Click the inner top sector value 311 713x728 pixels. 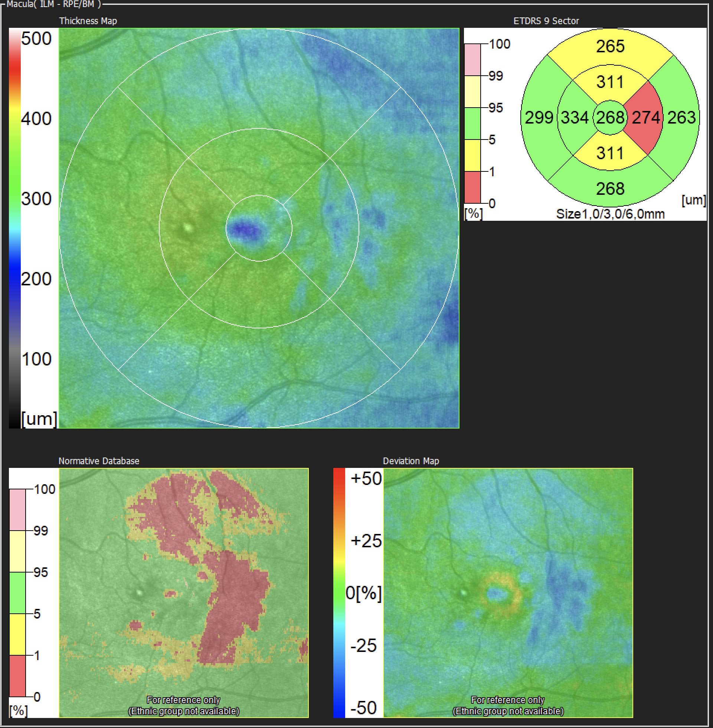(610, 82)
